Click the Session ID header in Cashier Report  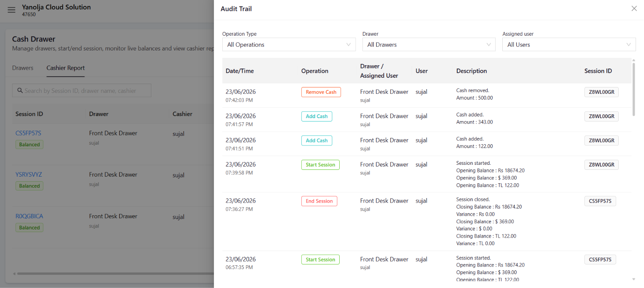point(29,114)
